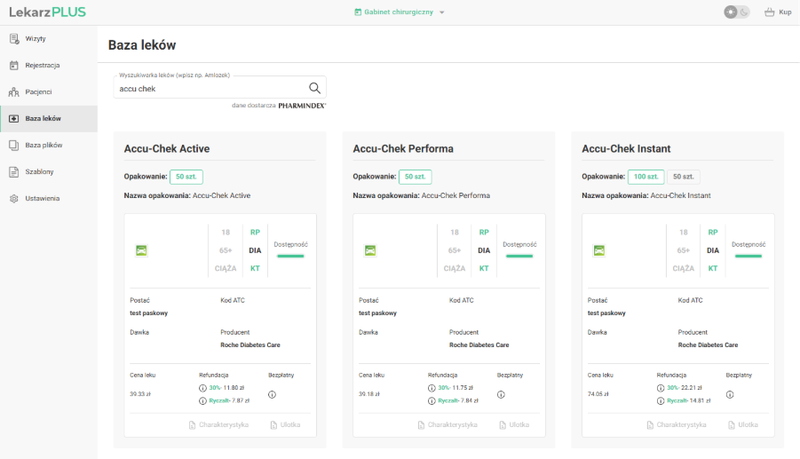
Task: Open Ulotka for Accu-Chek Performa
Action: click(514, 425)
